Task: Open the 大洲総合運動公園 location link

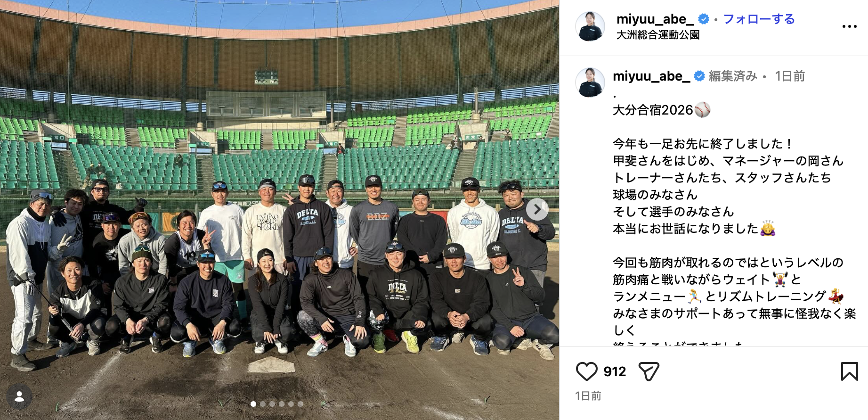Action: tap(658, 35)
